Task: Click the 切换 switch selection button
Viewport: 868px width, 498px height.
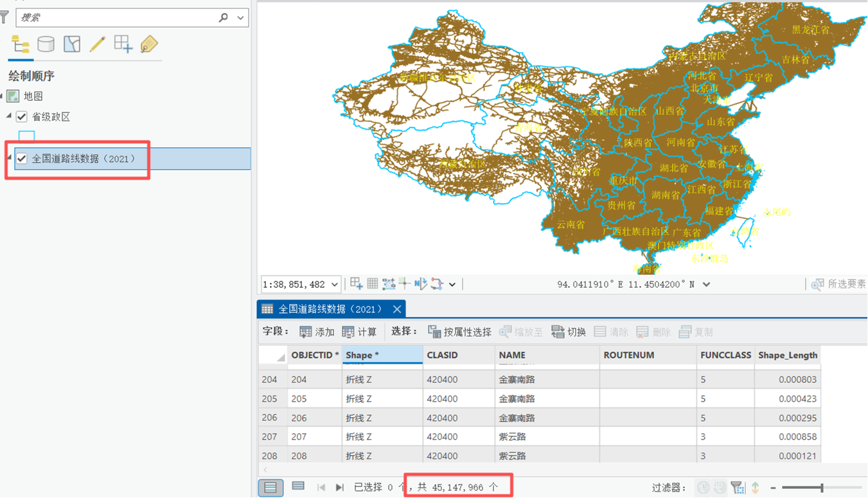Action: pyautogui.click(x=569, y=332)
